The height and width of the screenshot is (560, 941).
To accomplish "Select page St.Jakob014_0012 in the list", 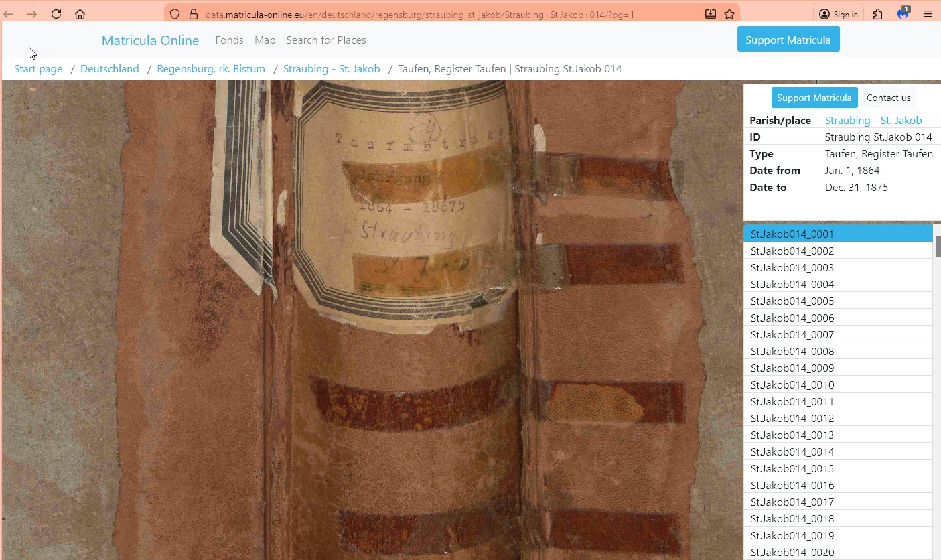I will coord(792,419).
